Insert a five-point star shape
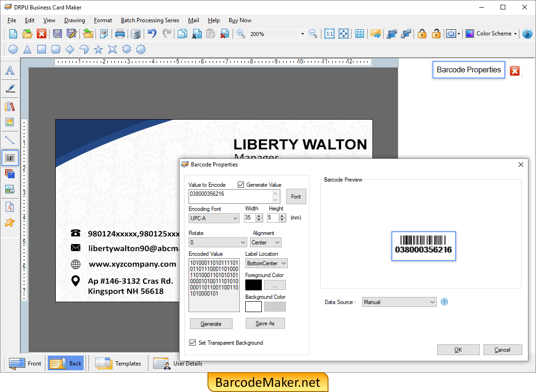 98,49
